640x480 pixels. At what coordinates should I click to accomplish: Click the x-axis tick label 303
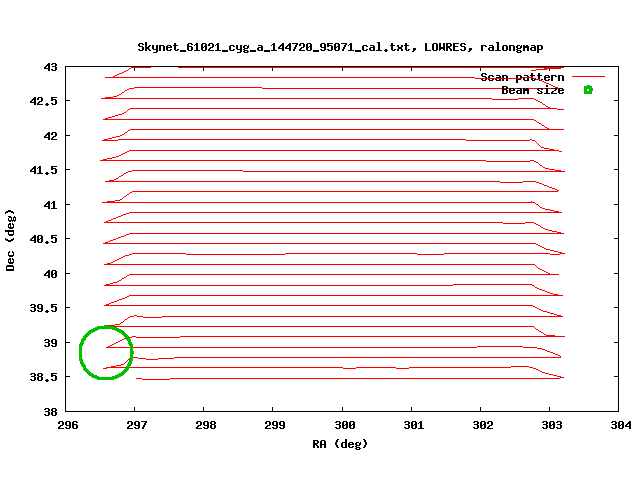click(551, 425)
